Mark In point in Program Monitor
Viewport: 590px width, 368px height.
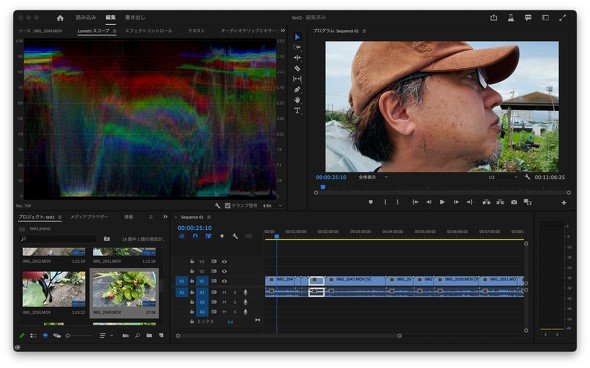pos(385,202)
